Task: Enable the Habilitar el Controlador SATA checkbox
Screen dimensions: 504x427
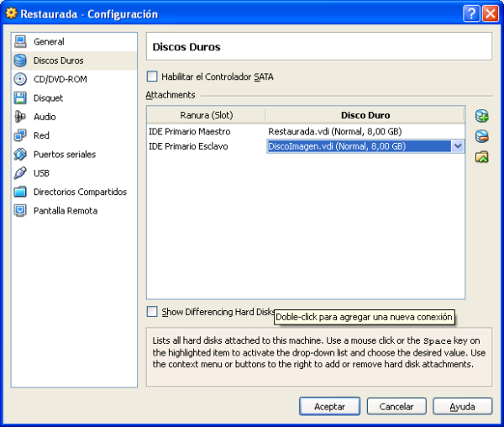Action: click(x=152, y=76)
